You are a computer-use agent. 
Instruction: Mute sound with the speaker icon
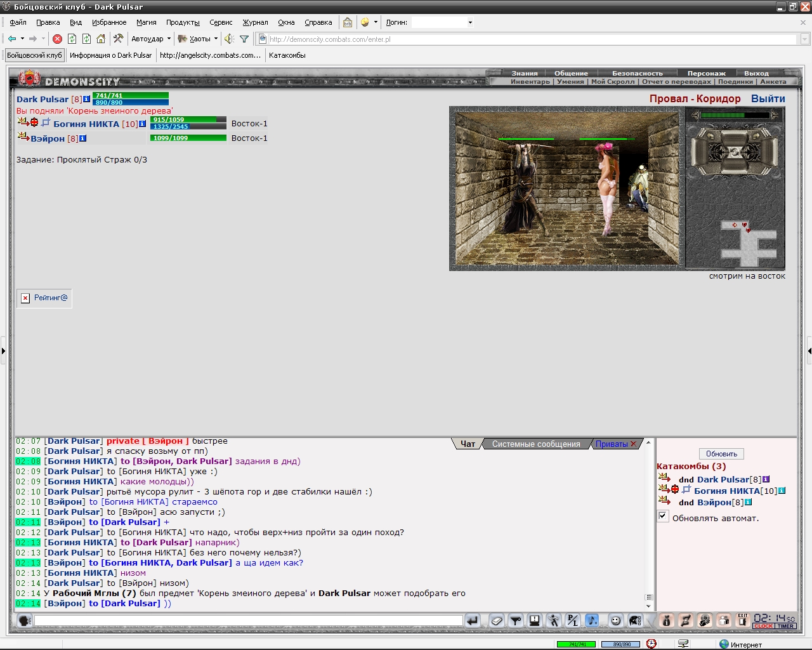tap(229, 39)
